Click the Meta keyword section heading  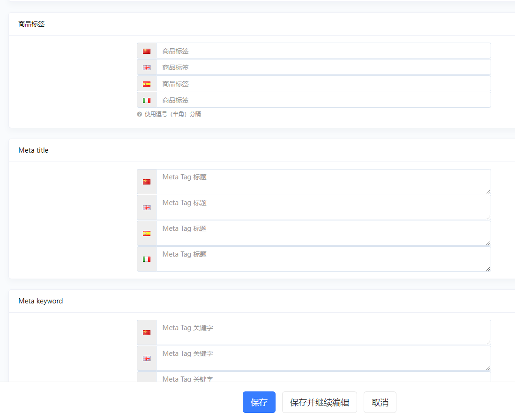pyautogui.click(x=41, y=301)
